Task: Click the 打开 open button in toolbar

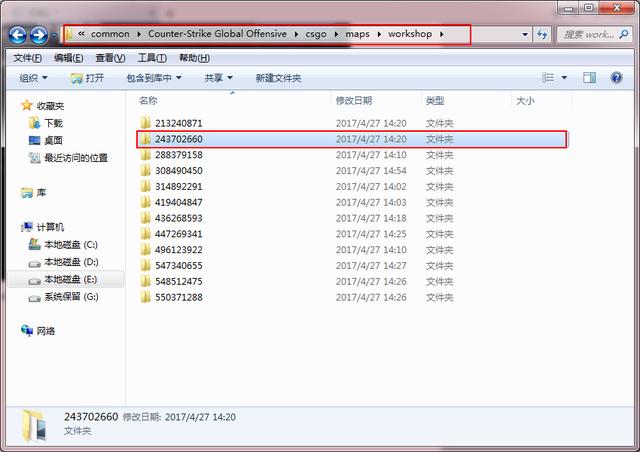Action: [x=88, y=78]
